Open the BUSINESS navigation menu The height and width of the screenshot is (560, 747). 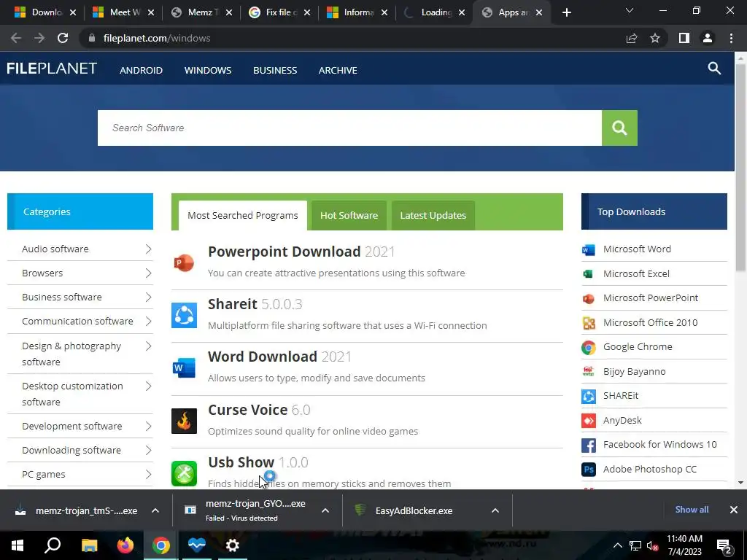[x=275, y=70]
